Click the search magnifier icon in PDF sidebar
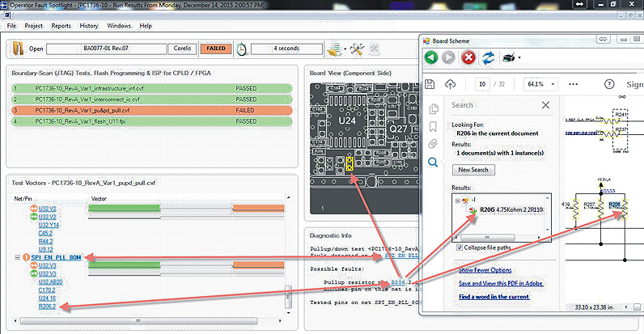 433,163
